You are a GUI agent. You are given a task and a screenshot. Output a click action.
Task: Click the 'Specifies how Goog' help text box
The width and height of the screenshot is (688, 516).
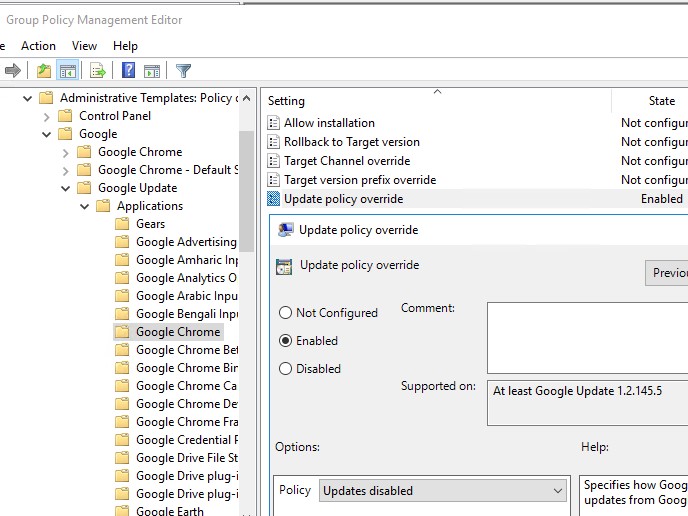[x=633, y=495]
